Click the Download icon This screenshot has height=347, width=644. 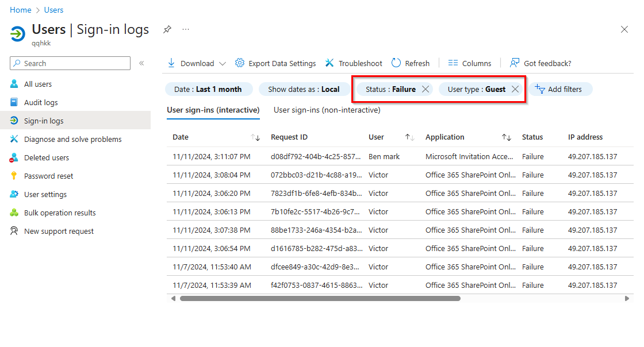[x=171, y=63]
